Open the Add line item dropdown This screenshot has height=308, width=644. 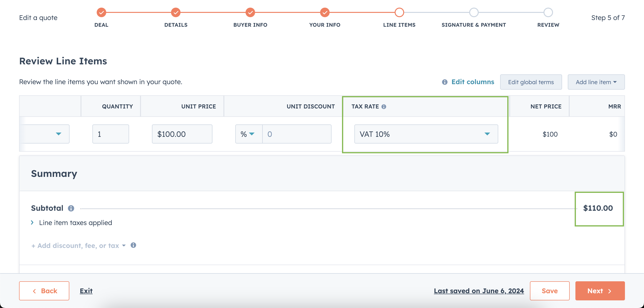(x=596, y=82)
